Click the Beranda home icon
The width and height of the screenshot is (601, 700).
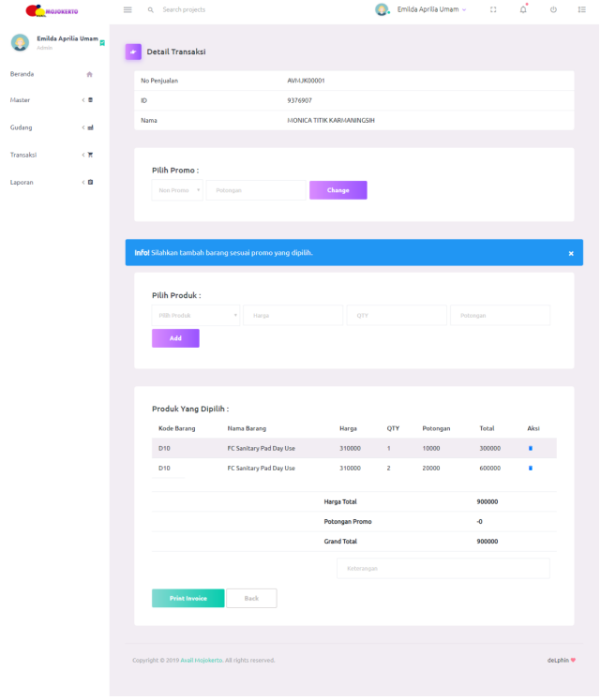click(x=89, y=75)
